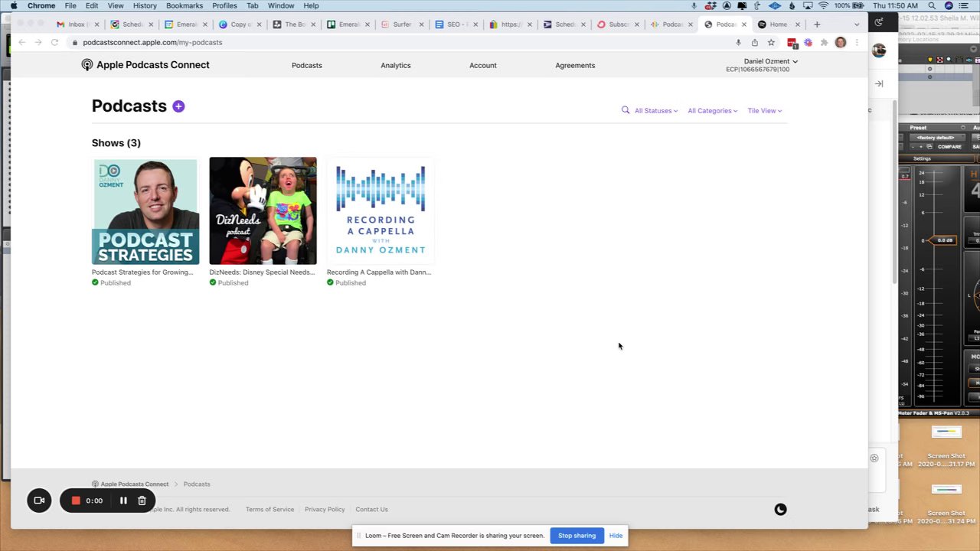Viewport: 980px width, 551px height.
Task: Open the share icon in the address bar
Action: tap(754, 42)
